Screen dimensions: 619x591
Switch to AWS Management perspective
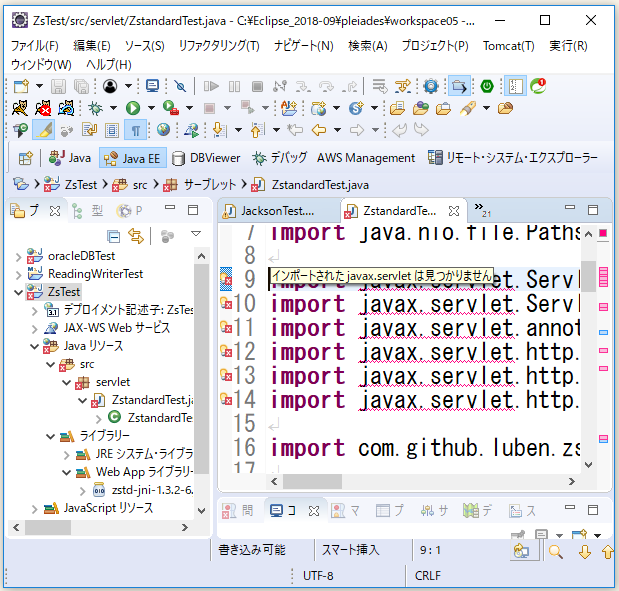pyautogui.click(x=366, y=158)
